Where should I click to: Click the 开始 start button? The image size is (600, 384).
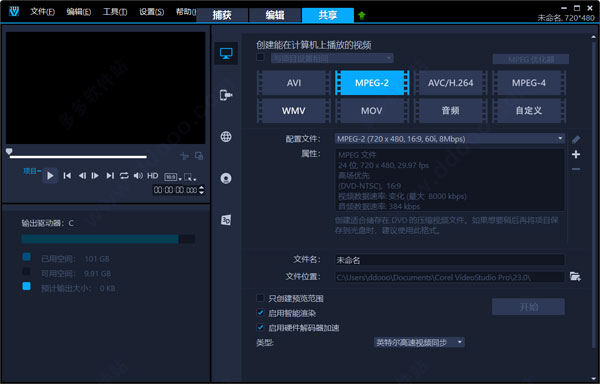pyautogui.click(x=528, y=307)
